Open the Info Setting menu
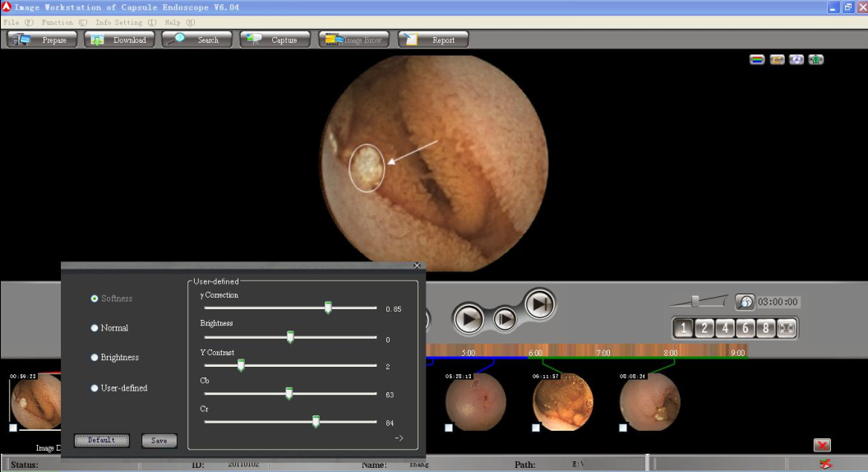 [x=126, y=23]
